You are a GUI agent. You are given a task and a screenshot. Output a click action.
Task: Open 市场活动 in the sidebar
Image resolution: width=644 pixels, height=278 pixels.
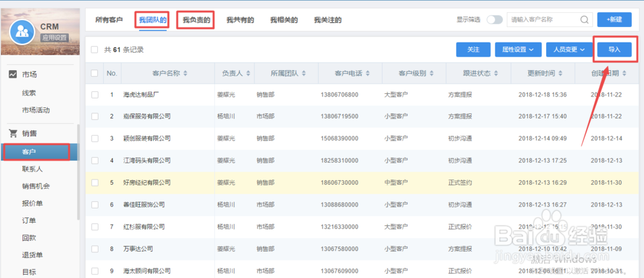[x=35, y=110]
